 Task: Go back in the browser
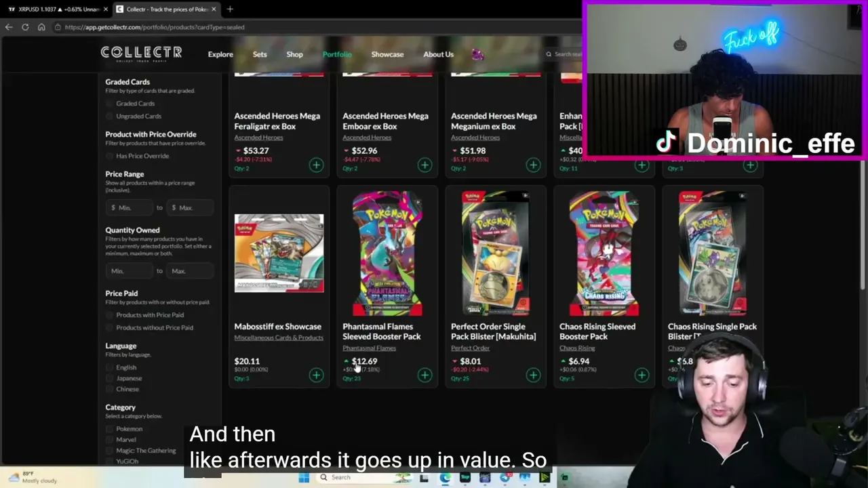coord(9,27)
